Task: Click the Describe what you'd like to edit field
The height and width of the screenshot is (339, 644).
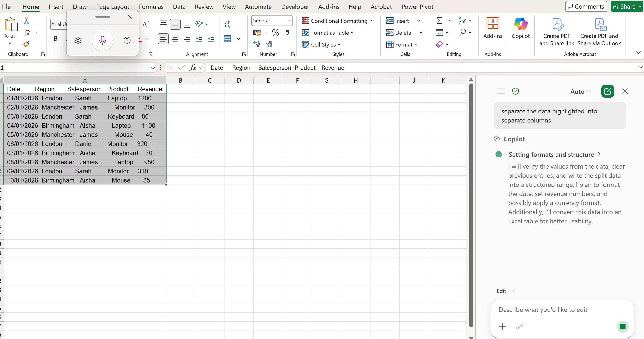Action: [550, 310]
